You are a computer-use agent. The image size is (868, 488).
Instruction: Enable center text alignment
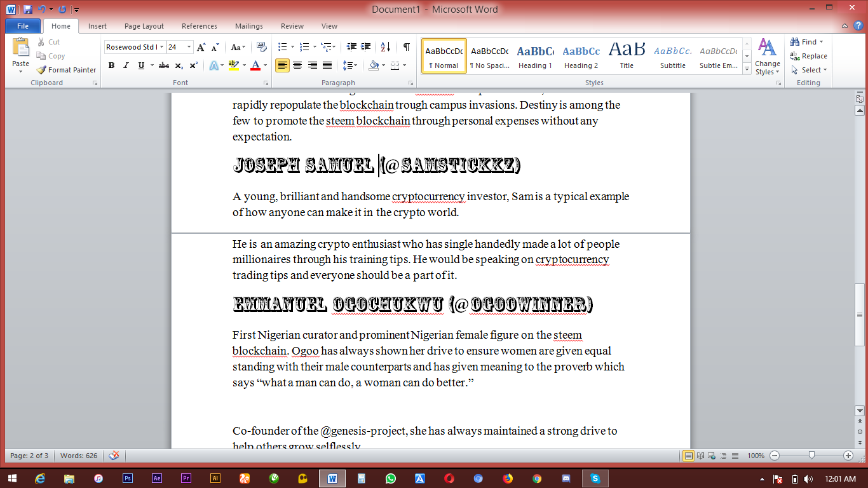[x=297, y=65]
